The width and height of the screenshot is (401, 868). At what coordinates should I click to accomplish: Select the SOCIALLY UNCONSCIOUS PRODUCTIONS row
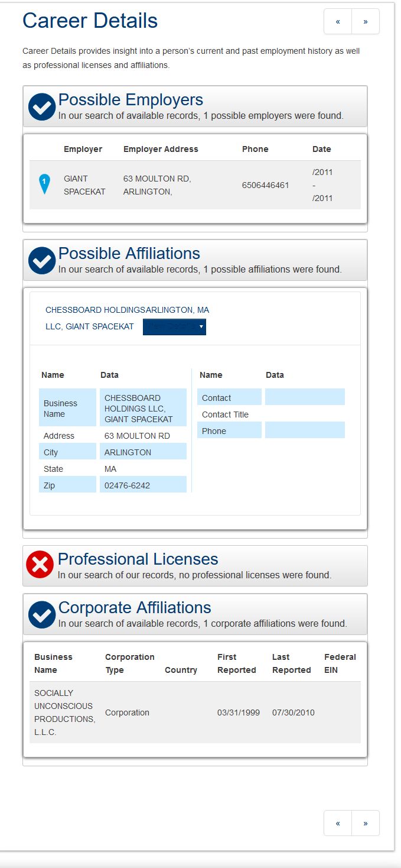tap(195, 712)
